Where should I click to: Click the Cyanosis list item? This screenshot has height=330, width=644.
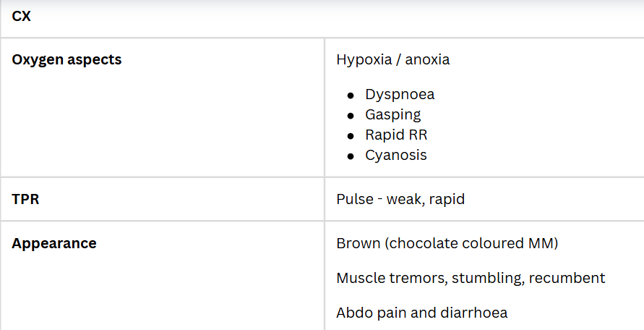tap(396, 155)
